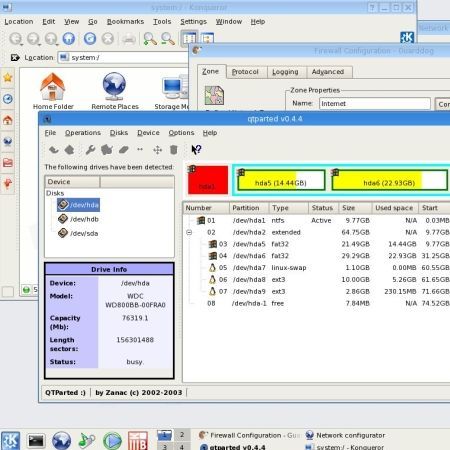Image resolution: width=450 pixels, height=450 pixels.
Task: Click Firewall Configuration taskbar entry
Action: pyautogui.click(x=250, y=435)
